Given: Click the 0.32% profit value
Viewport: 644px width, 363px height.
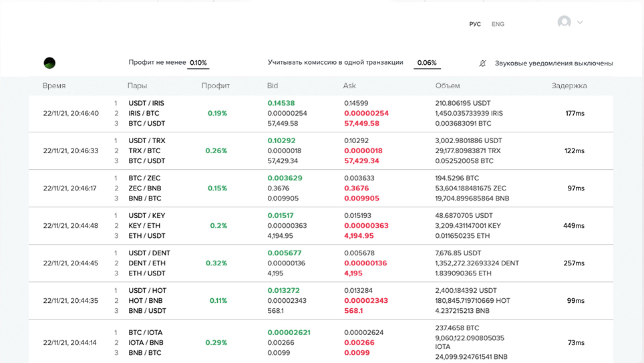Looking at the screenshot, I should point(216,263).
